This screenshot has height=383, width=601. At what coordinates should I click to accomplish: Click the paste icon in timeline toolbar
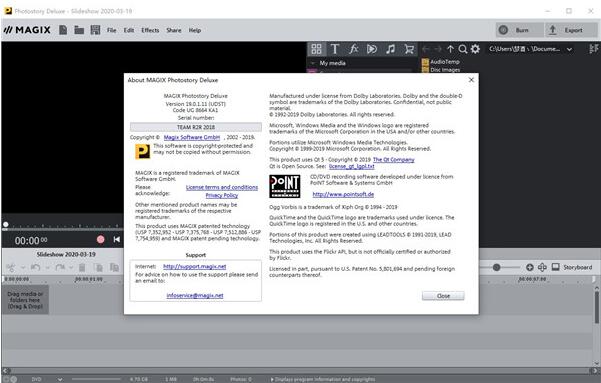pos(114,267)
